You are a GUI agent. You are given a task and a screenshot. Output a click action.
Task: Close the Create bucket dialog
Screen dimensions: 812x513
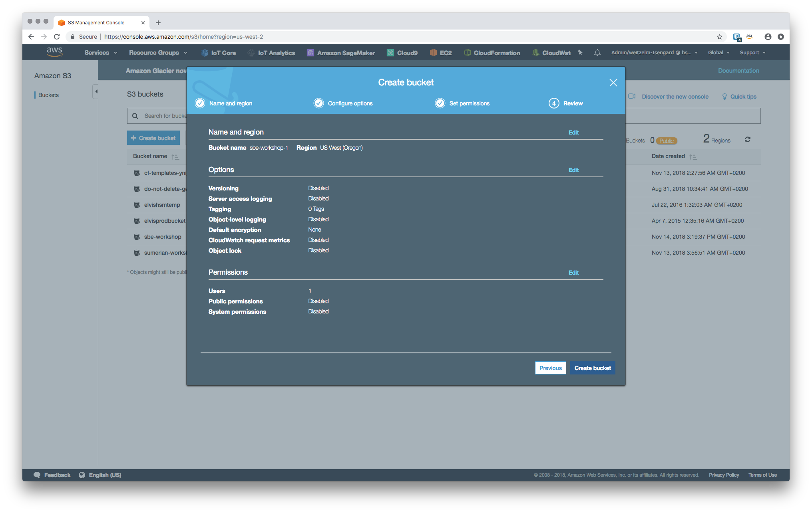613,83
